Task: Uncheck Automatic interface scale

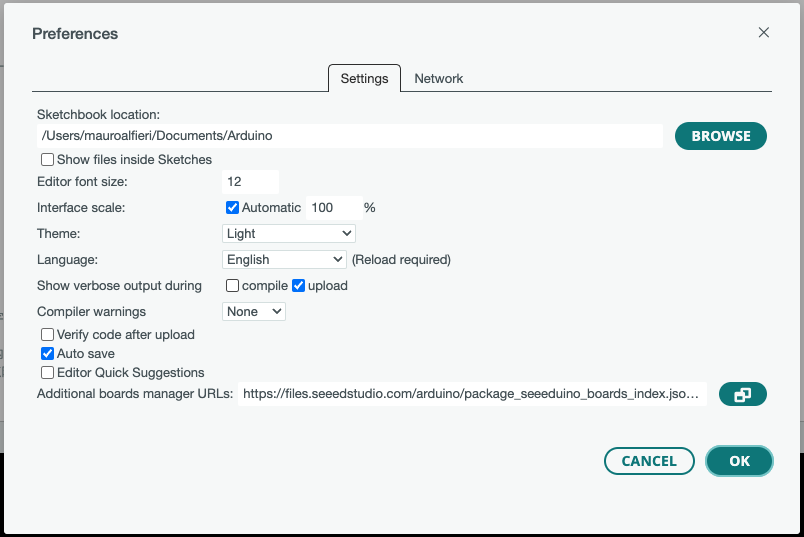Action: 233,208
